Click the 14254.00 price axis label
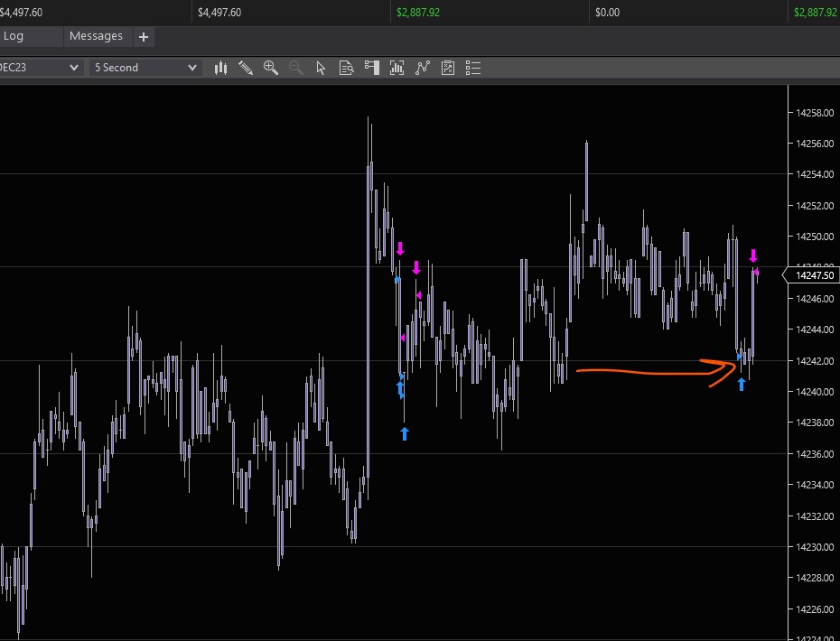This screenshot has width=840, height=641. 815,174
